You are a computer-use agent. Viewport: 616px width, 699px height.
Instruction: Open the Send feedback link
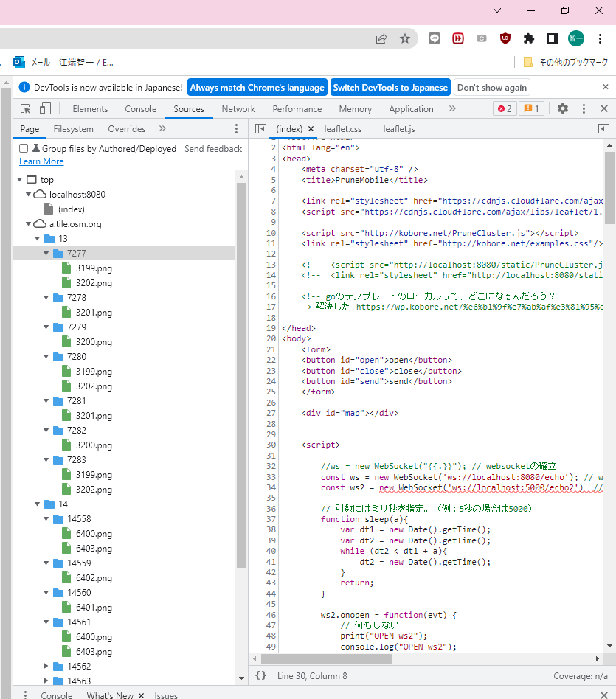[x=213, y=148]
